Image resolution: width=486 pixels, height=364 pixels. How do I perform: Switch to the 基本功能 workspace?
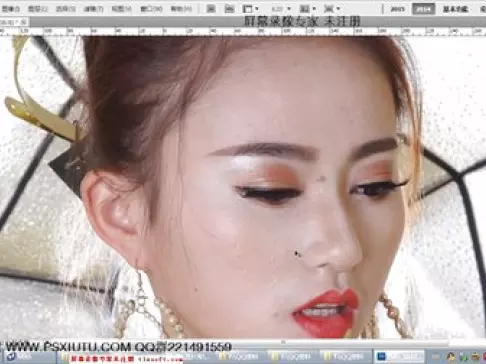pos(455,9)
